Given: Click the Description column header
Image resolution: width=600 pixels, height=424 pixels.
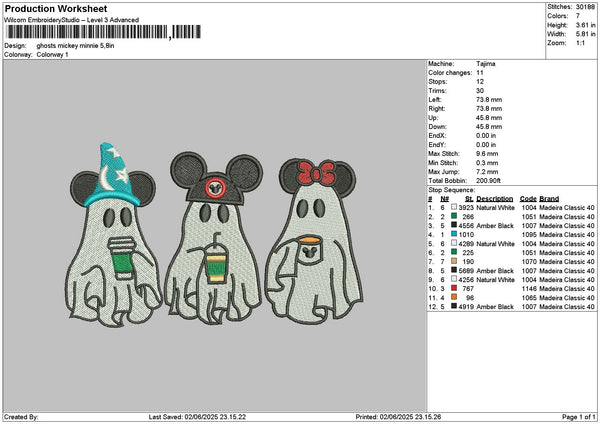Looking at the screenshot, I should tap(495, 198).
